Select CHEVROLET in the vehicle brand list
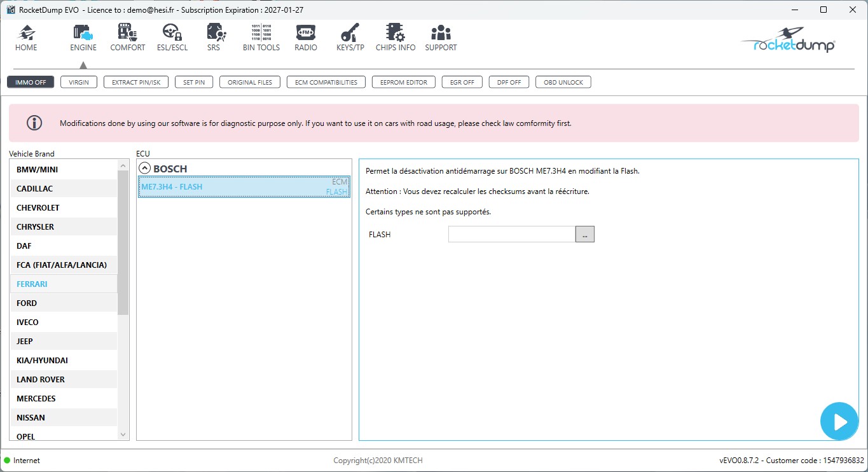The height and width of the screenshot is (472, 868). point(64,207)
